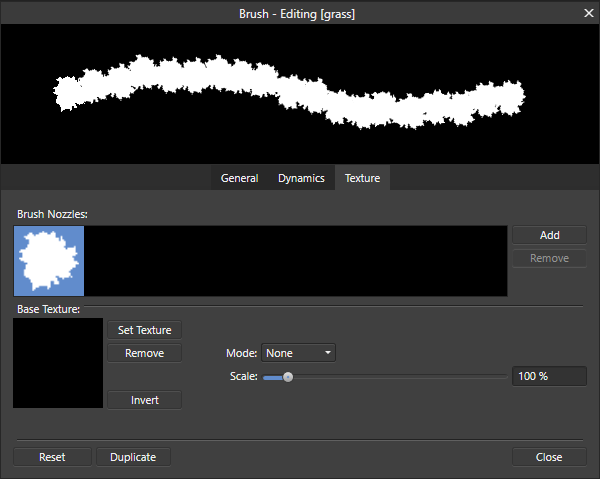
Task: Select the Texture tab
Action: tap(362, 178)
